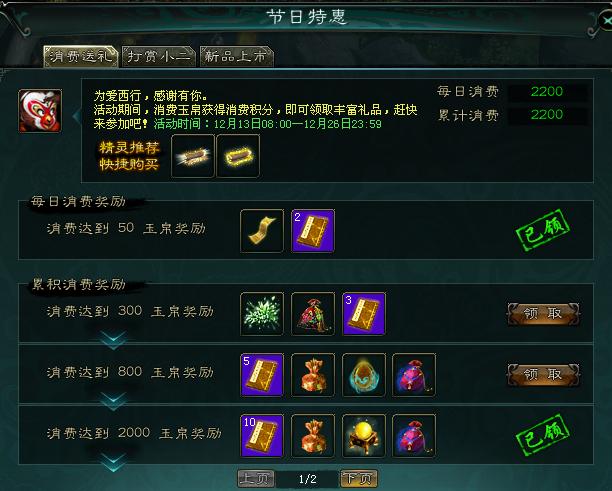Click the book reward marked 5
This screenshot has height=491, width=612.
click(262, 375)
